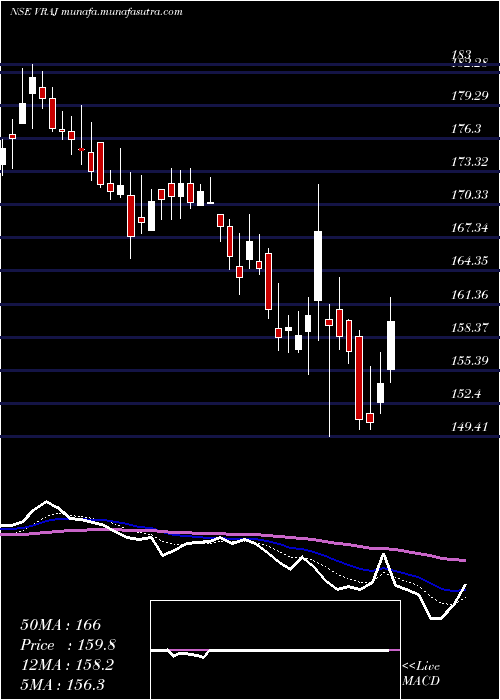
Task: Select the 158.37 price level label
Action: (469, 328)
